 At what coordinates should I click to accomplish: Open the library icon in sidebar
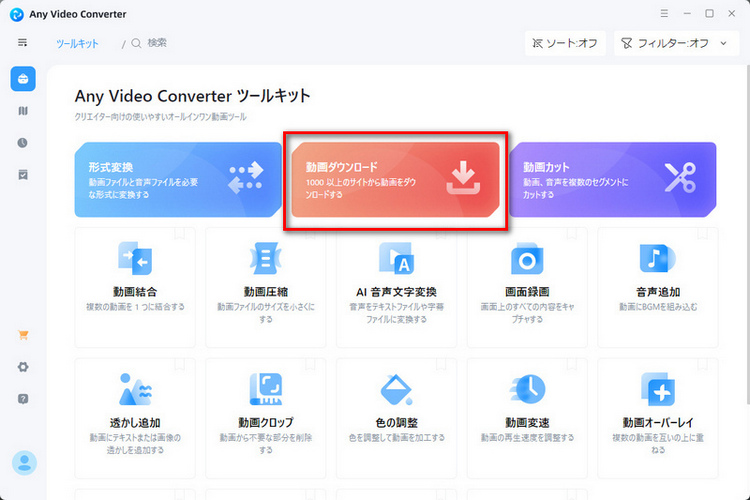(x=23, y=111)
